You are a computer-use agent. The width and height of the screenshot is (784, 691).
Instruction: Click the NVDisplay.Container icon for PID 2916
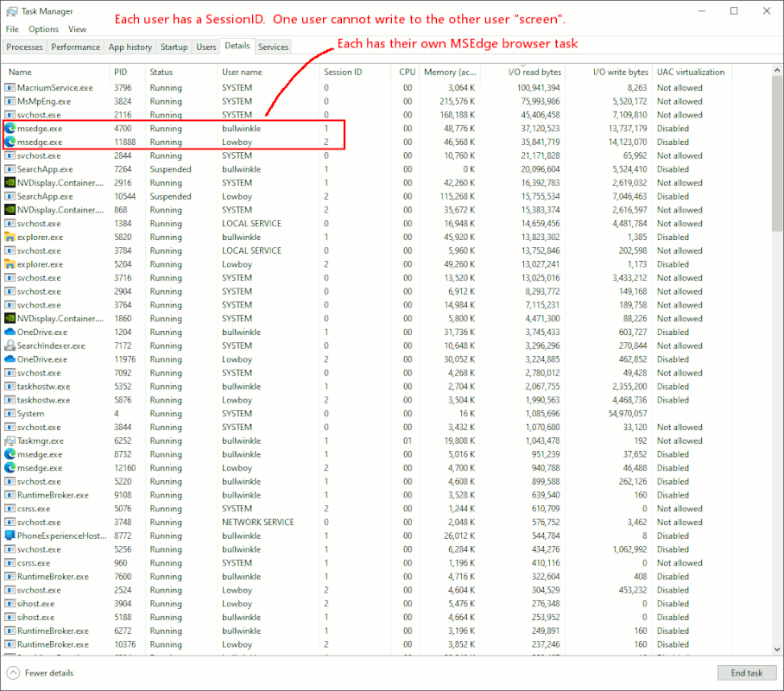(x=9, y=182)
